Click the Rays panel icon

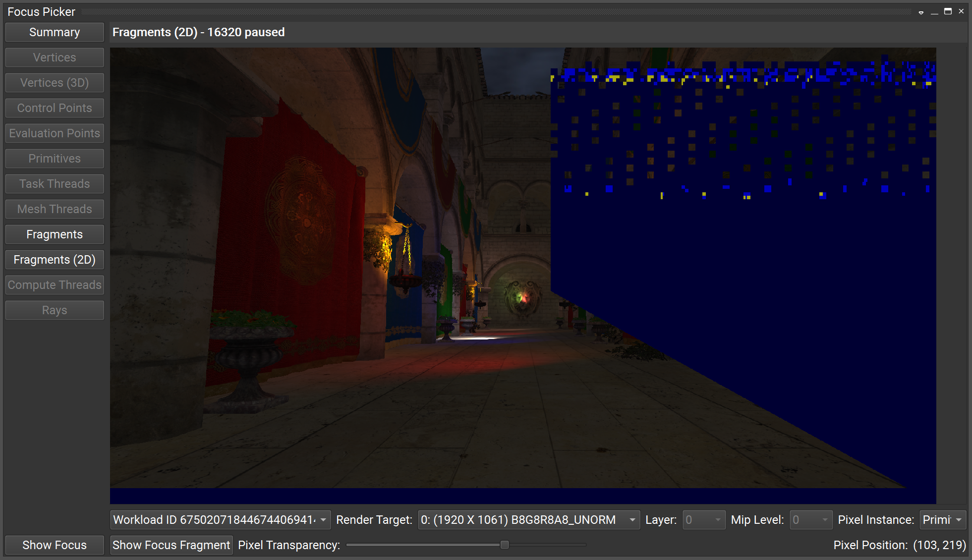coord(55,310)
